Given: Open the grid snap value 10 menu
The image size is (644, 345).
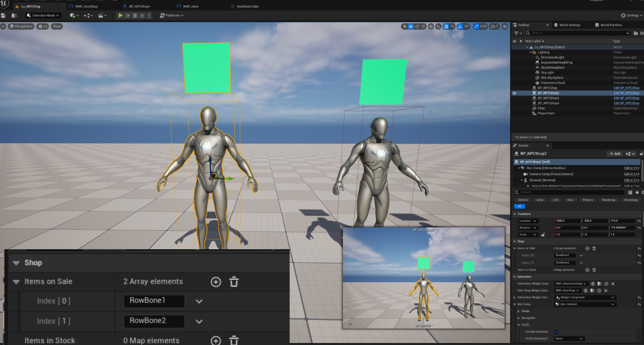Looking at the screenshot, I should [452, 26].
